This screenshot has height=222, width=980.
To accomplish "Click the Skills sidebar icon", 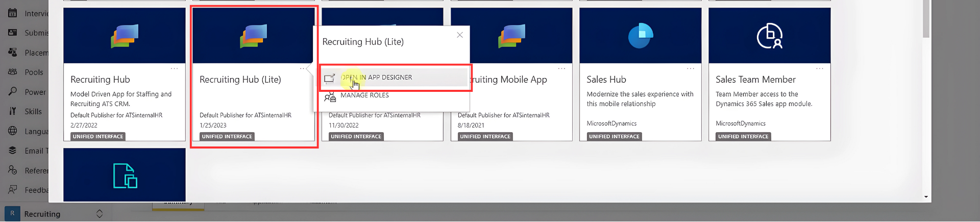I will click(13, 111).
